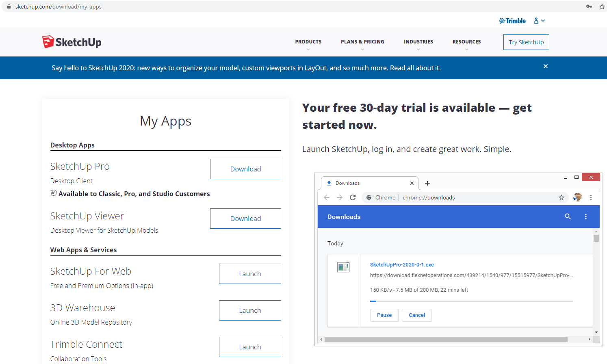607x364 pixels.
Task: Click the SketchUp logo in header
Action: tap(72, 42)
